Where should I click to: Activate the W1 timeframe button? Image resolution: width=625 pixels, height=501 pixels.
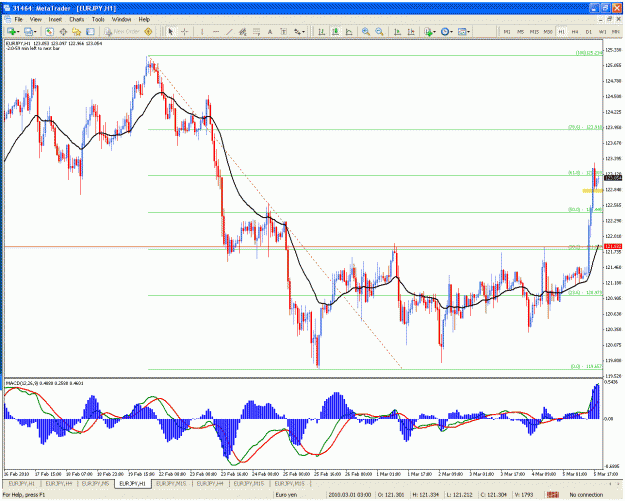(x=603, y=32)
